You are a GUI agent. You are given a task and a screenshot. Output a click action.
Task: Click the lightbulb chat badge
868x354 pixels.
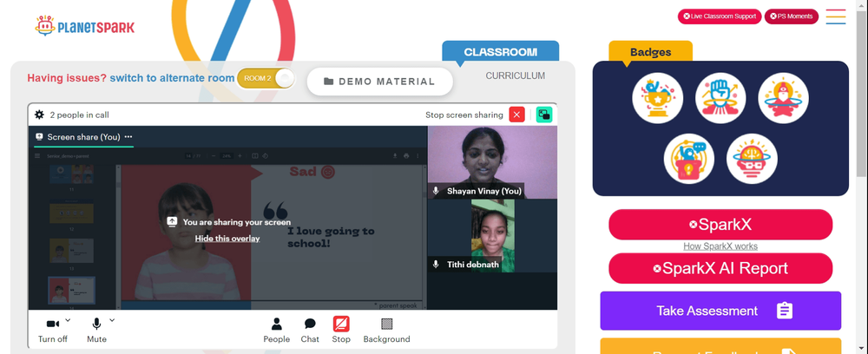[x=689, y=159]
